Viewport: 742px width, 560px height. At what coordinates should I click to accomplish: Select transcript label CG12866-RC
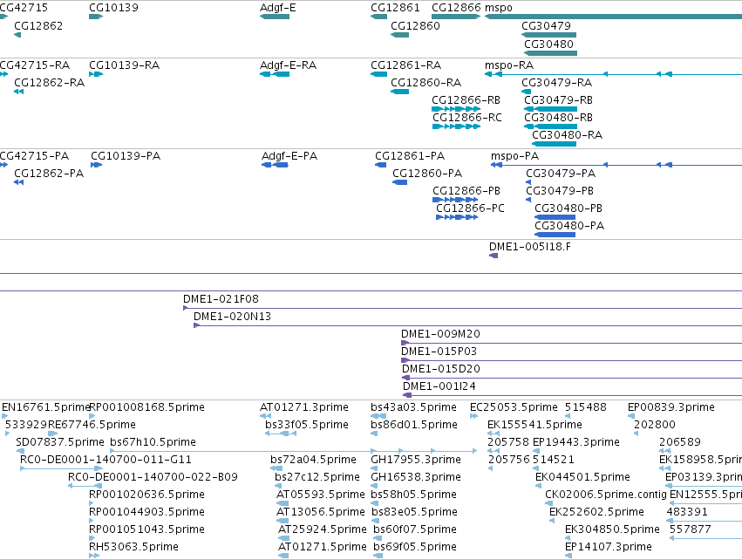467,118
